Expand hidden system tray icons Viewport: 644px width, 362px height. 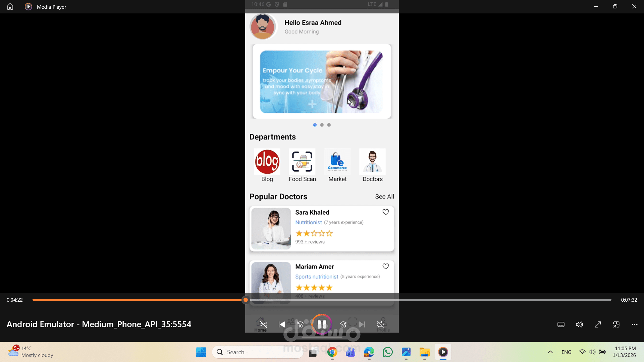coord(550,352)
